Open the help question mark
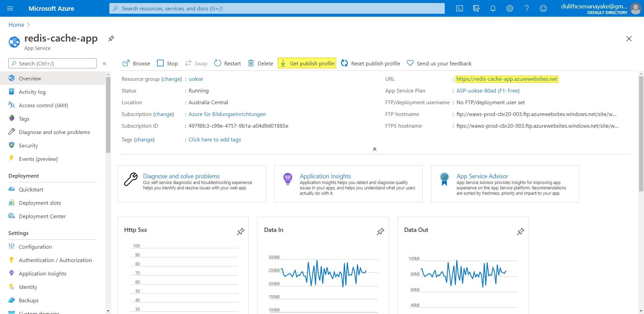644x314 pixels. 527,8
